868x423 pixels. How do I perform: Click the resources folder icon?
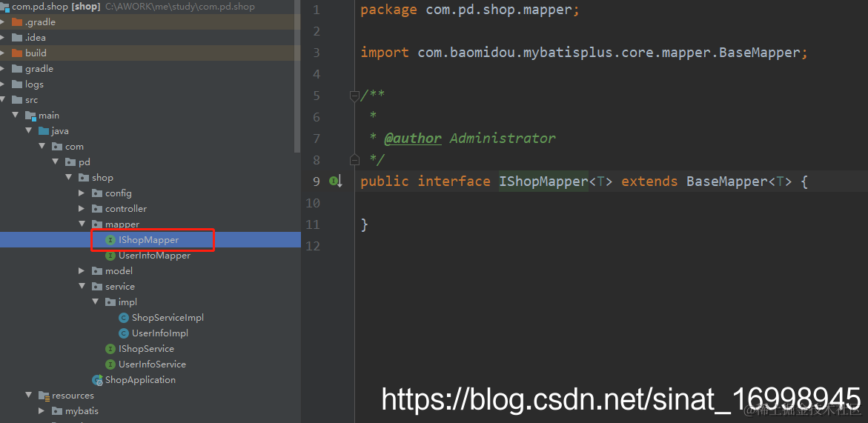click(x=44, y=396)
